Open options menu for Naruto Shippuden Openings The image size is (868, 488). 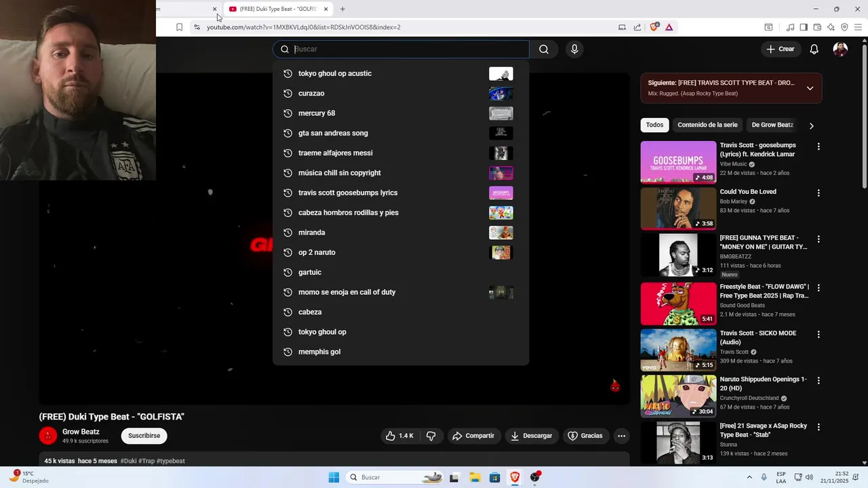[818, 381]
